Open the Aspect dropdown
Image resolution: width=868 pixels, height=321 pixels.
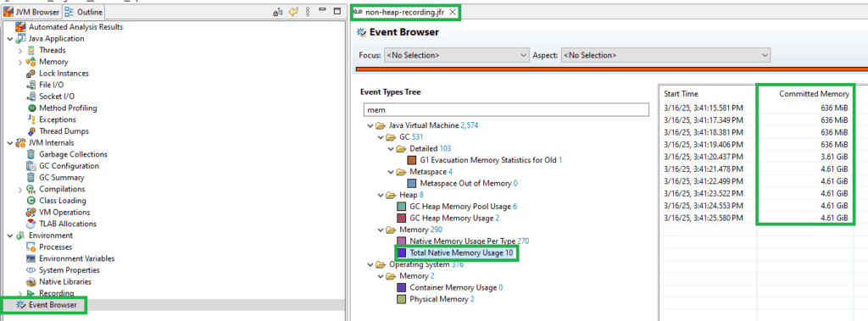(x=666, y=55)
